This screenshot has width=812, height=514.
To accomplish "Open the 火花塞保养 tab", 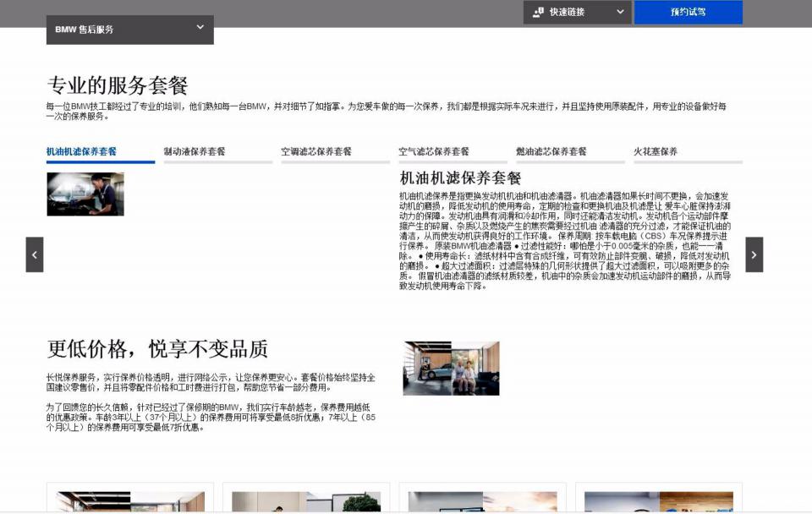I will point(689,152).
